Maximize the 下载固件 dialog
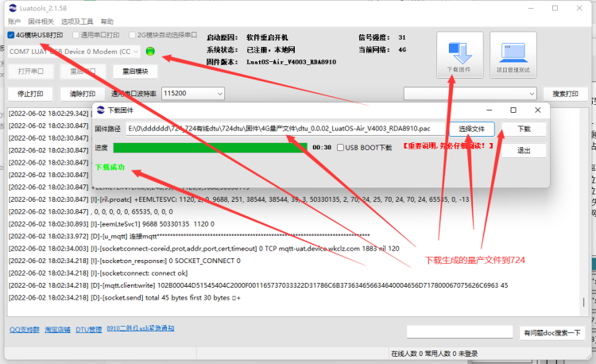The height and width of the screenshot is (364, 596). [x=513, y=110]
